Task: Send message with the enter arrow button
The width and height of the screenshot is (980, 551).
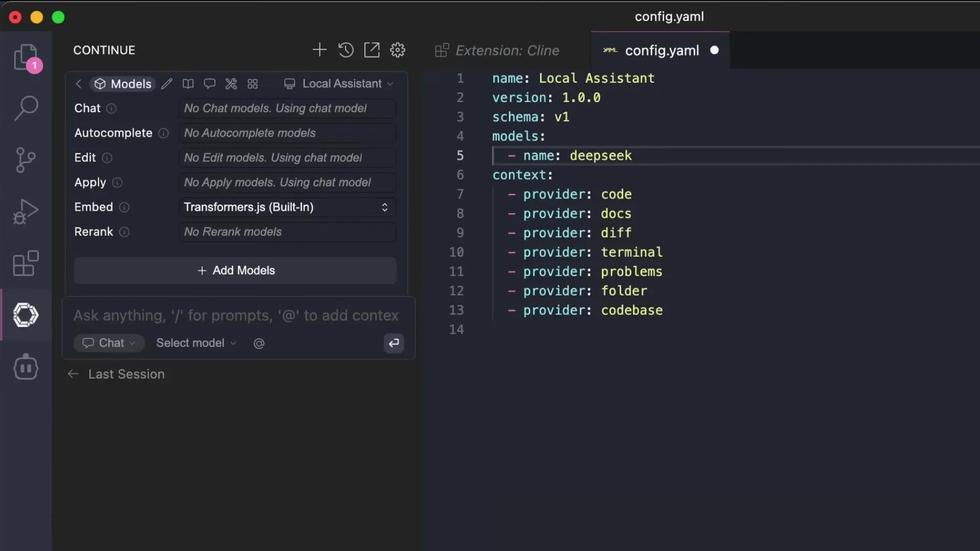Action: 394,343
